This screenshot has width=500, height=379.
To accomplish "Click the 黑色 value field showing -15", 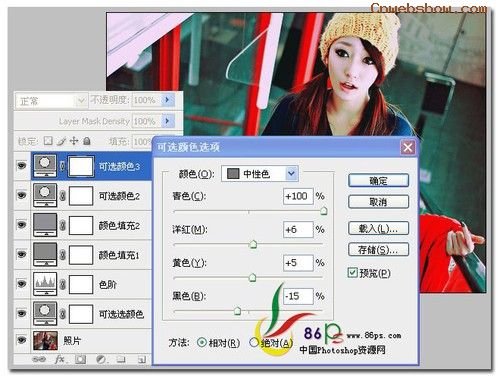I will tap(298, 296).
